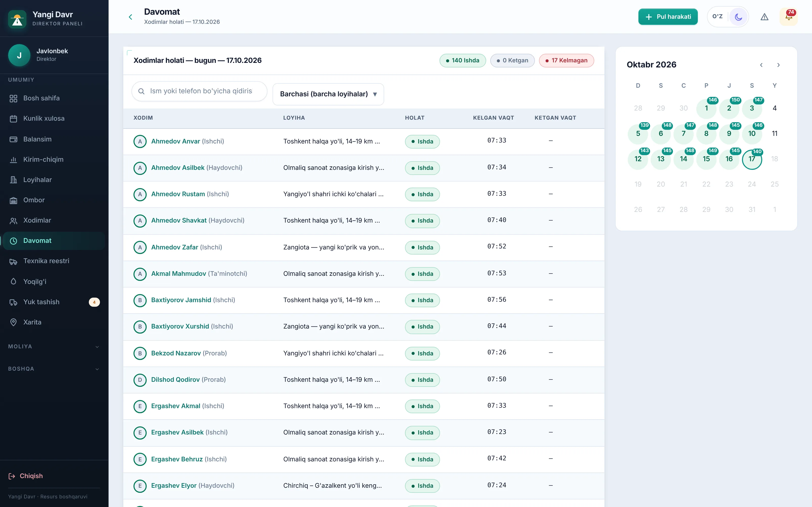Go to next month in the calendar
This screenshot has width=812, height=507.
point(778,65)
